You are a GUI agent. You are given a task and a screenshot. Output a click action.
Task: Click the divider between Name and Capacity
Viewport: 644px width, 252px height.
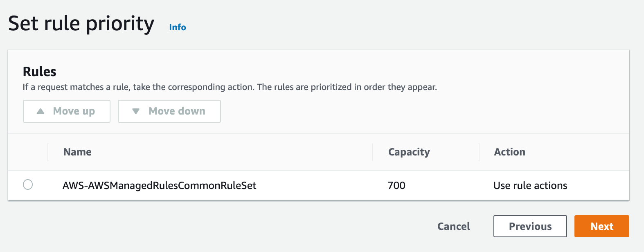click(x=373, y=152)
